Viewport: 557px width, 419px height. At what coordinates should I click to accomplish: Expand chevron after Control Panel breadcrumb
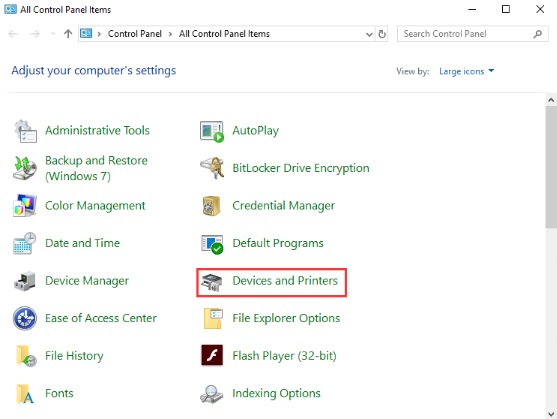coord(171,34)
